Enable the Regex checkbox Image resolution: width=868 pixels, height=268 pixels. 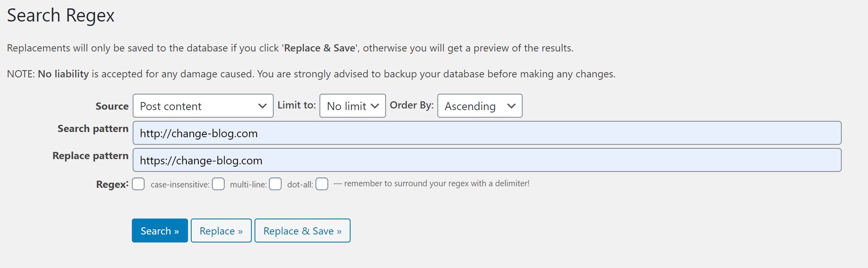tap(138, 184)
